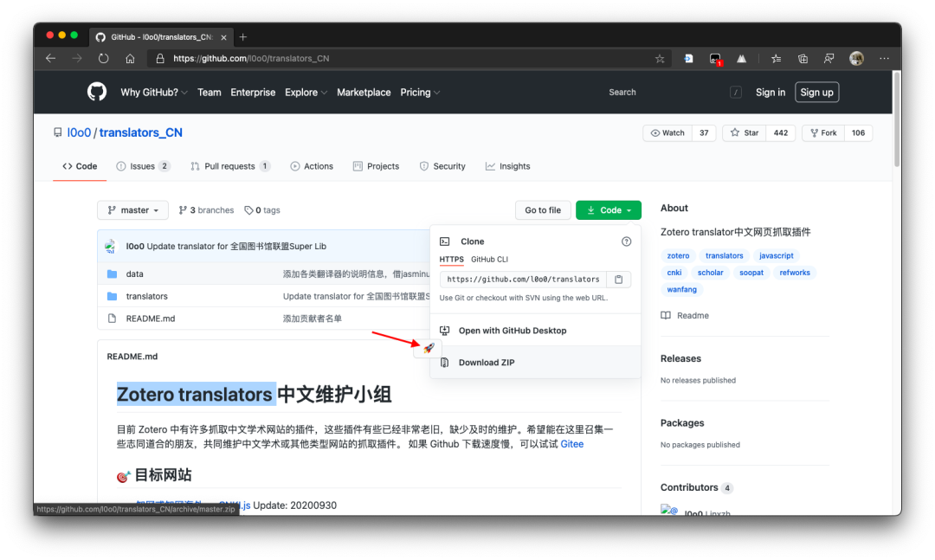The height and width of the screenshot is (560, 935).
Task: Open a new browser tab with plus icon
Action: coord(242,37)
